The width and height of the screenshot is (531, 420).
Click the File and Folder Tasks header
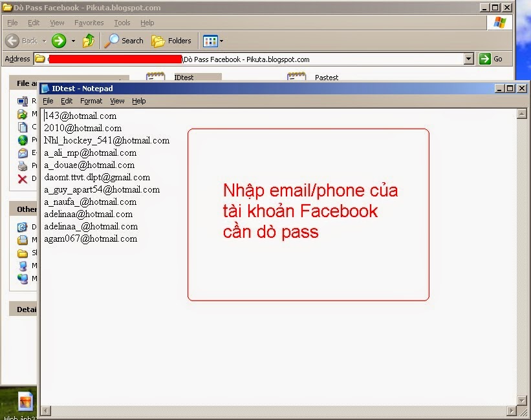[x=23, y=83]
